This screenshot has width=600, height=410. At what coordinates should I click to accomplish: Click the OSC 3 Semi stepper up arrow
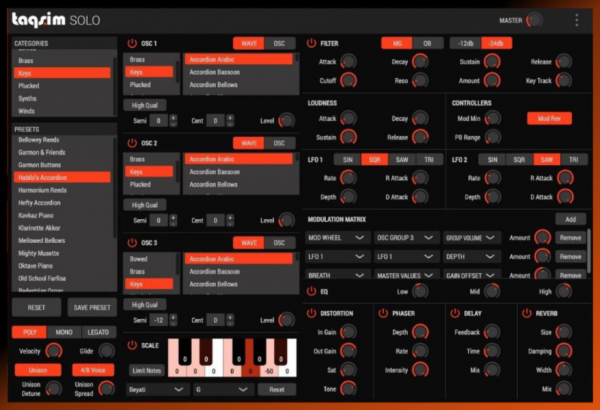[173, 317]
